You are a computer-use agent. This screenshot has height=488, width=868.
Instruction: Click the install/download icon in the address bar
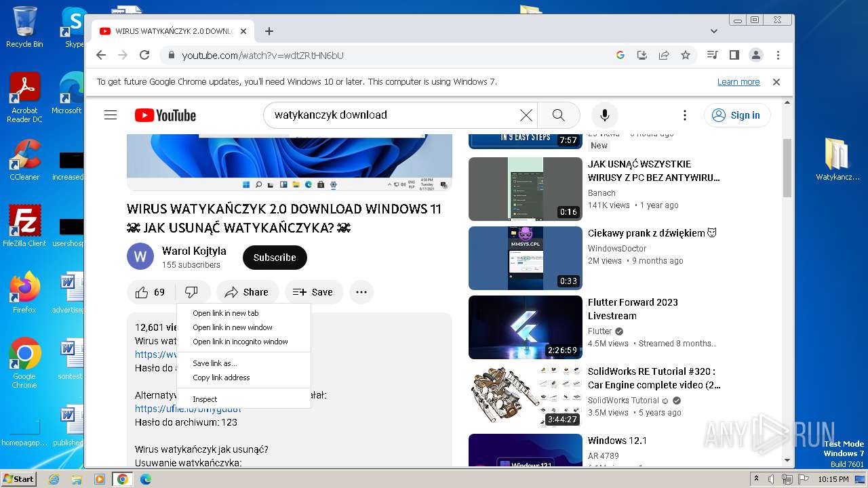[642, 55]
